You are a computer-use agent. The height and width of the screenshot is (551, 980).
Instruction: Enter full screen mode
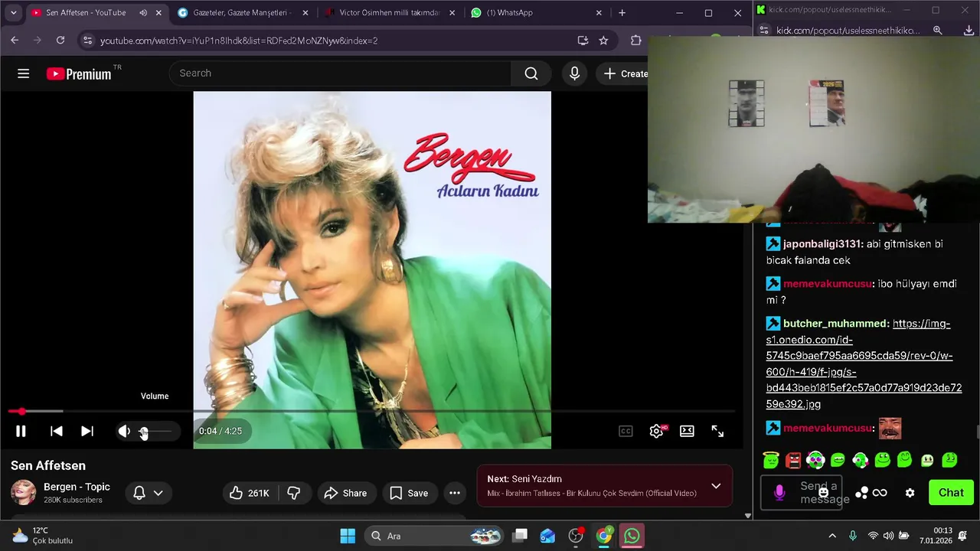point(717,431)
